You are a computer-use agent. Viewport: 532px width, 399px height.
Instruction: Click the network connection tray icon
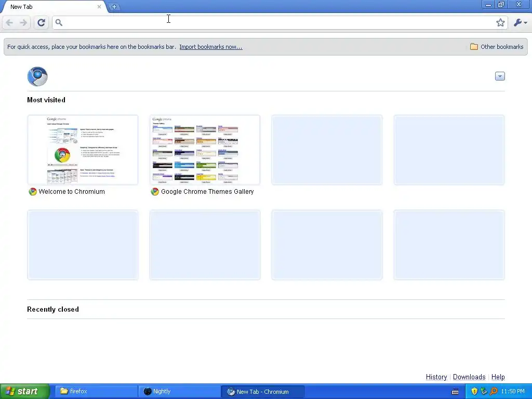484,392
